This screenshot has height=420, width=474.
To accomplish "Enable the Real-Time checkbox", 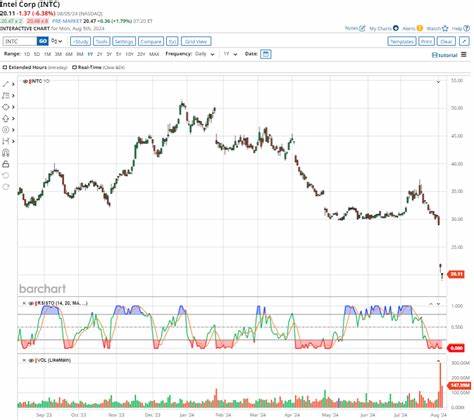I will [74, 67].
